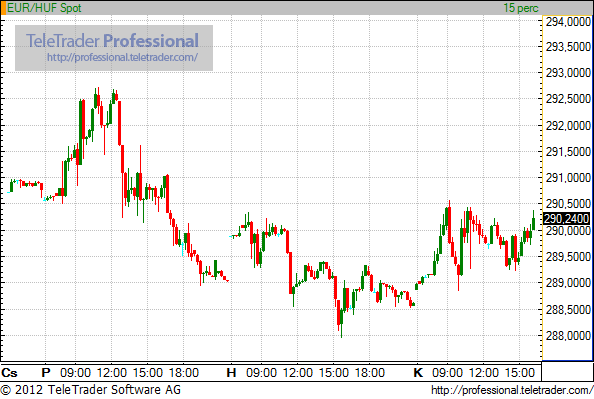Click the H day label on time axis
The height and width of the screenshot is (399, 594).
click(x=231, y=373)
